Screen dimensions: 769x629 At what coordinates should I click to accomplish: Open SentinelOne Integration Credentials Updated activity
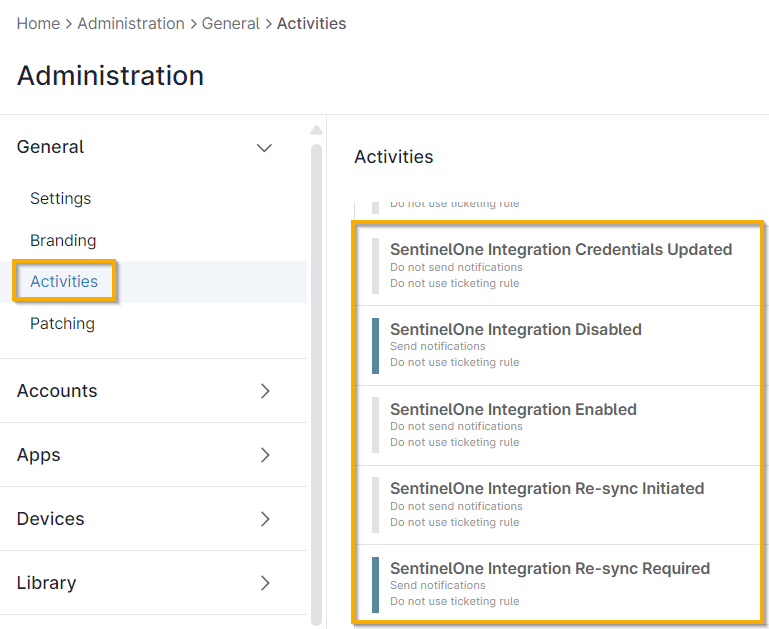click(x=560, y=250)
